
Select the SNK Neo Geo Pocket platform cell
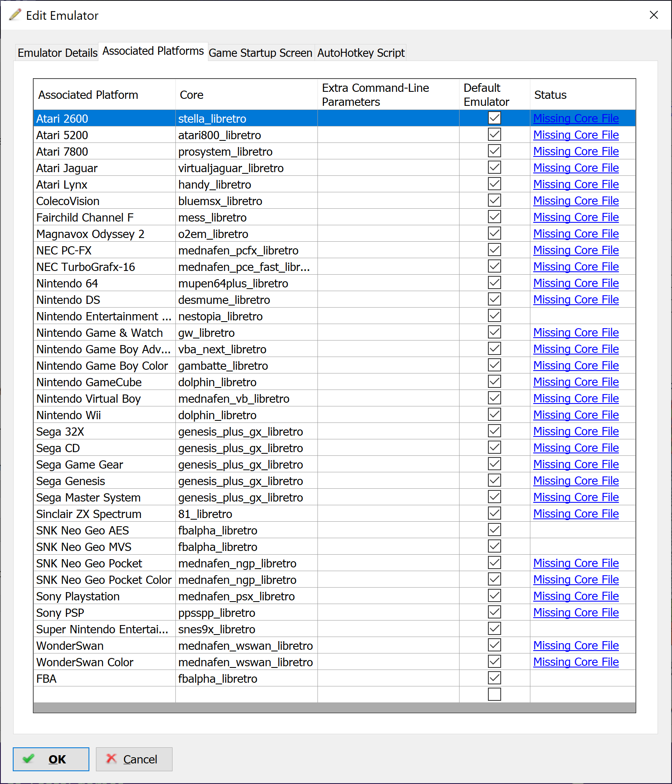click(x=105, y=563)
